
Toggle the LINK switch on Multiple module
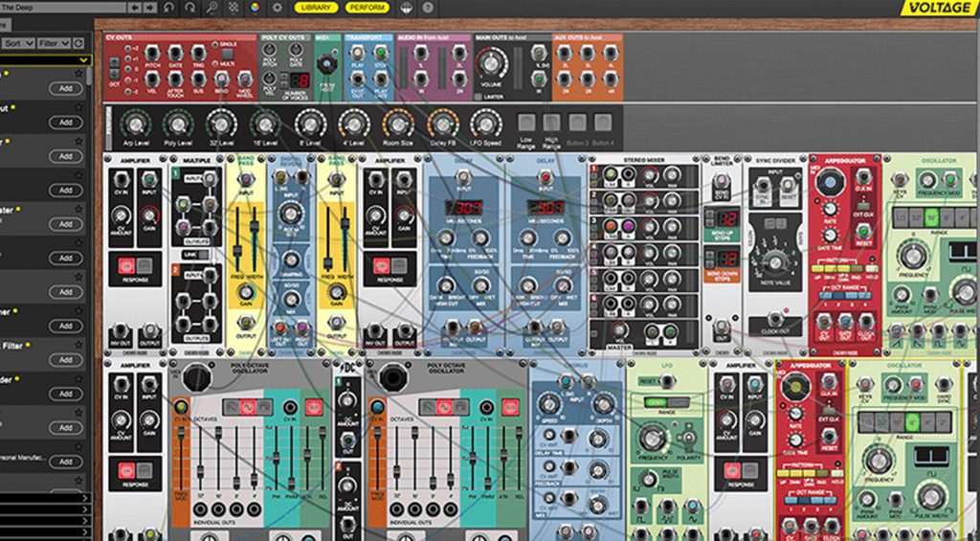click(x=191, y=256)
